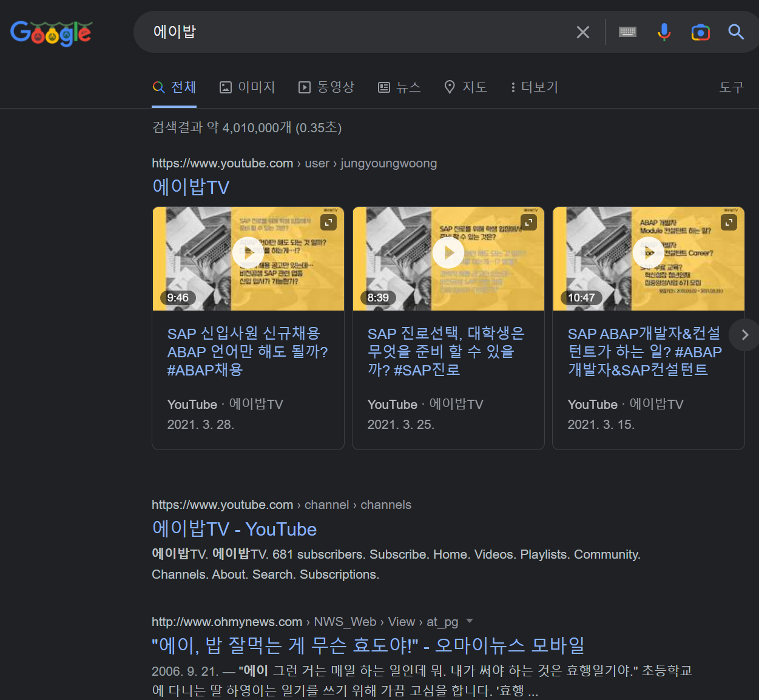Switch to the 지도 tab

point(465,87)
